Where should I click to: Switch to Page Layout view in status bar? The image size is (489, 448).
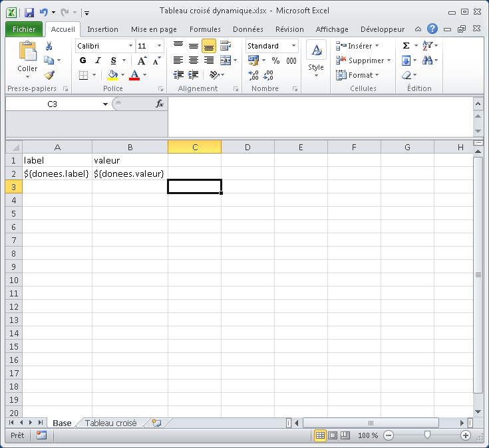333,435
